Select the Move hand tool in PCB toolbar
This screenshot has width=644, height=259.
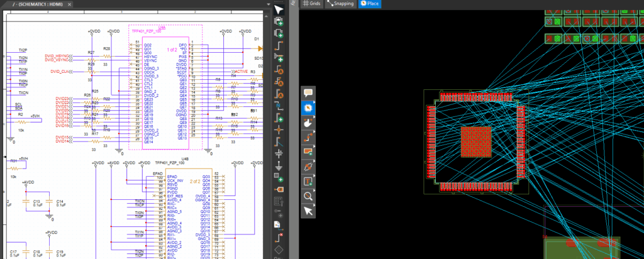click(308, 123)
